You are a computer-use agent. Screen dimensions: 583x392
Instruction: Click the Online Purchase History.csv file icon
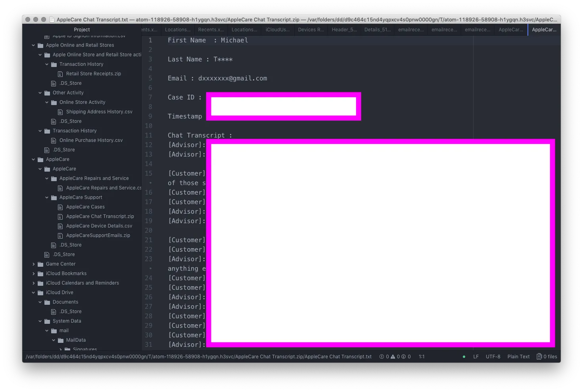(54, 140)
